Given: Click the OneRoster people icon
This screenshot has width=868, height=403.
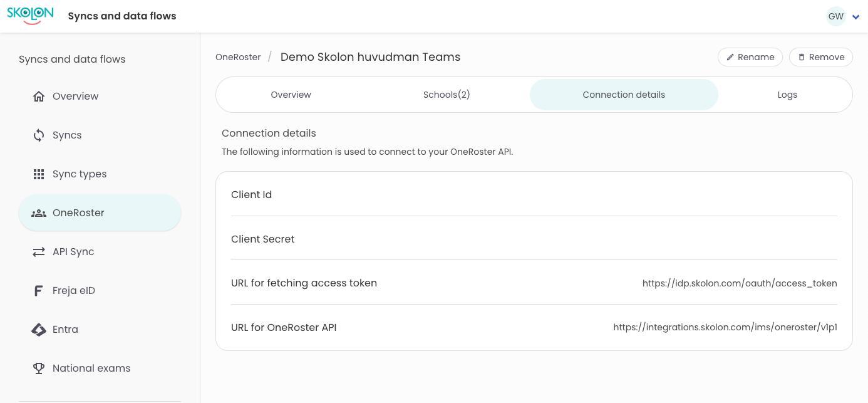Looking at the screenshot, I should point(39,213).
